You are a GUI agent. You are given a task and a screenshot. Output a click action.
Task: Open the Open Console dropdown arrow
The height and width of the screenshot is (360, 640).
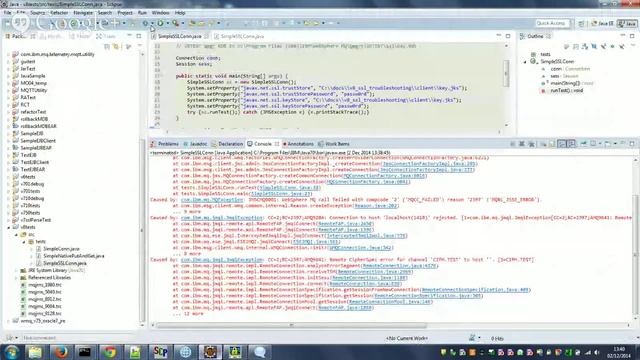(615, 144)
